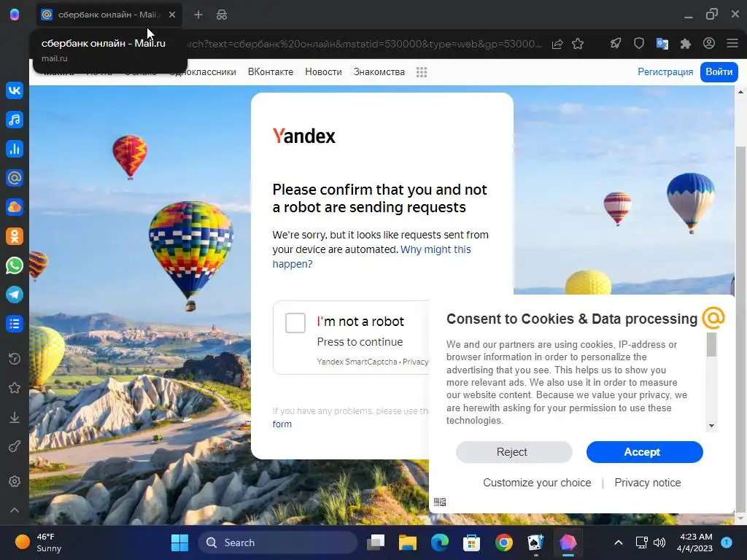The width and height of the screenshot is (747, 560).
Task: Click the QR code icon in consent dialog
Action: [x=440, y=502]
